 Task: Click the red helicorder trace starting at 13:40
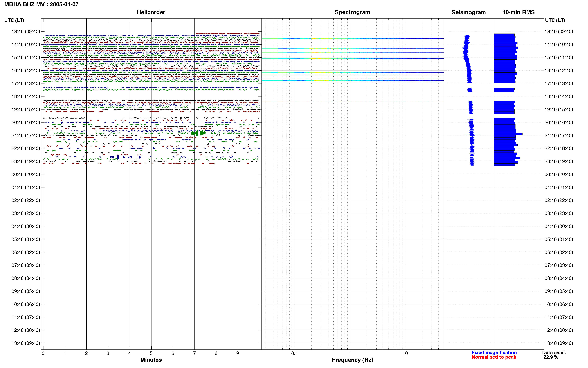click(x=228, y=33)
